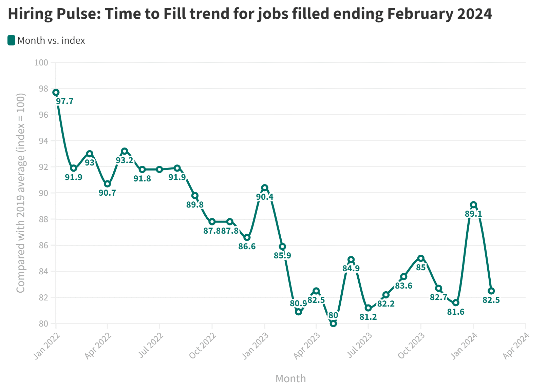Click the 81.6 data point marker

(456, 302)
